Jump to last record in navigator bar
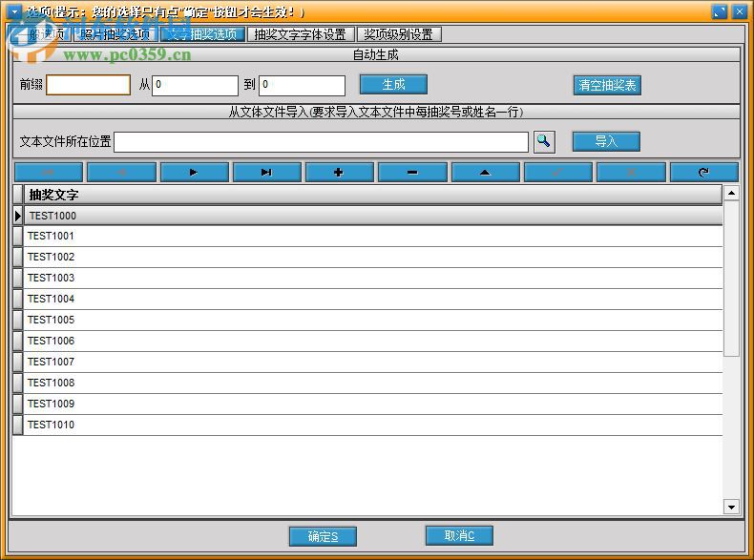Viewport: 754px width, 560px height. pos(267,172)
